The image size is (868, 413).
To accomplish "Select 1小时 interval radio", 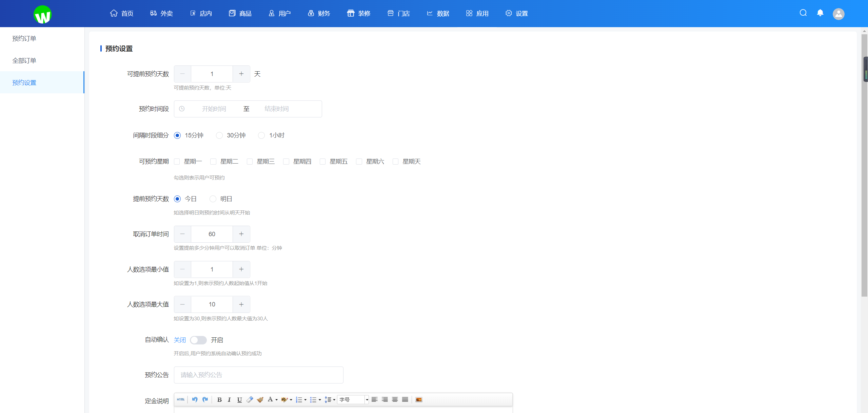I will pyautogui.click(x=261, y=135).
